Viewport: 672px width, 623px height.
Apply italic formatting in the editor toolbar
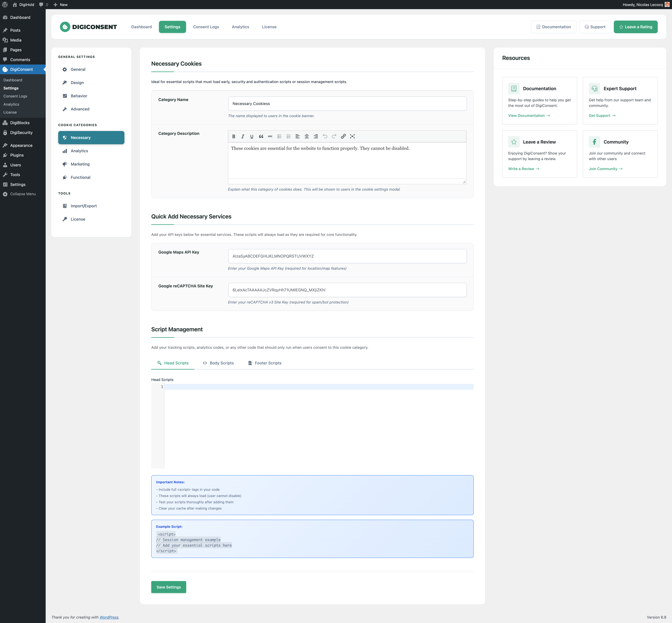pyautogui.click(x=243, y=137)
